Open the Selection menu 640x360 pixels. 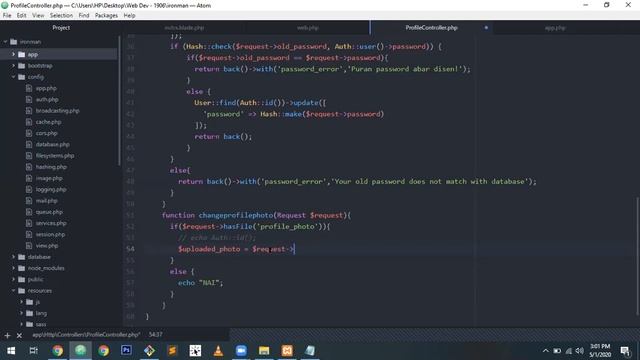(x=61, y=16)
